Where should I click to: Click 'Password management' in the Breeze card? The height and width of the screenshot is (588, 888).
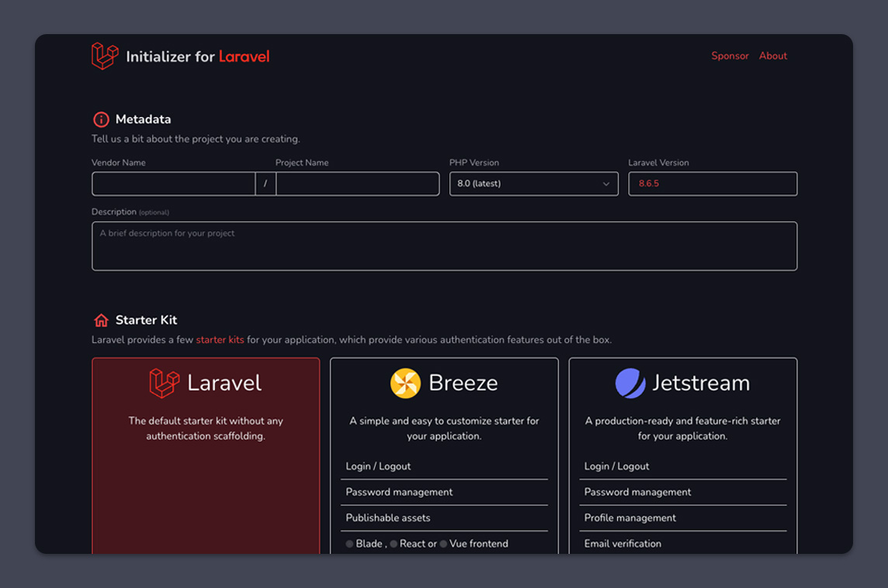[x=399, y=493]
